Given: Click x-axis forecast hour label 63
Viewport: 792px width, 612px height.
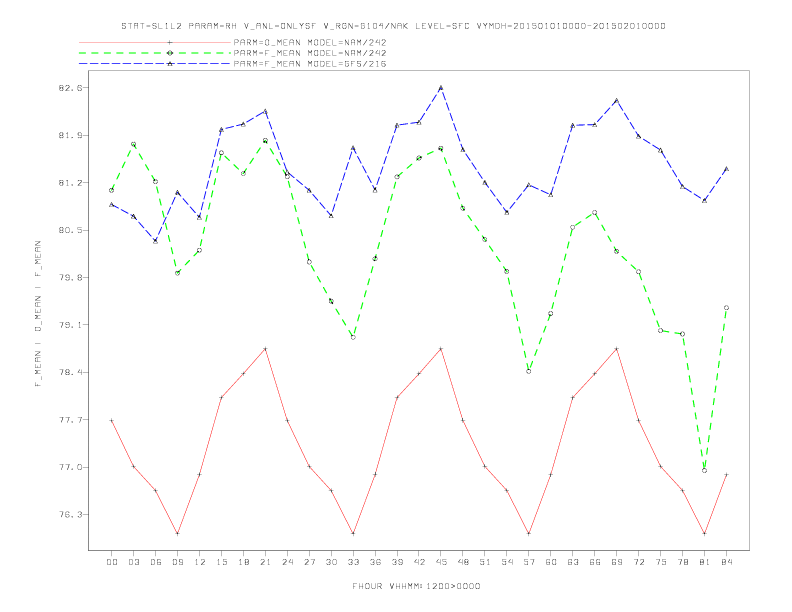Looking at the screenshot, I should click(x=573, y=562).
